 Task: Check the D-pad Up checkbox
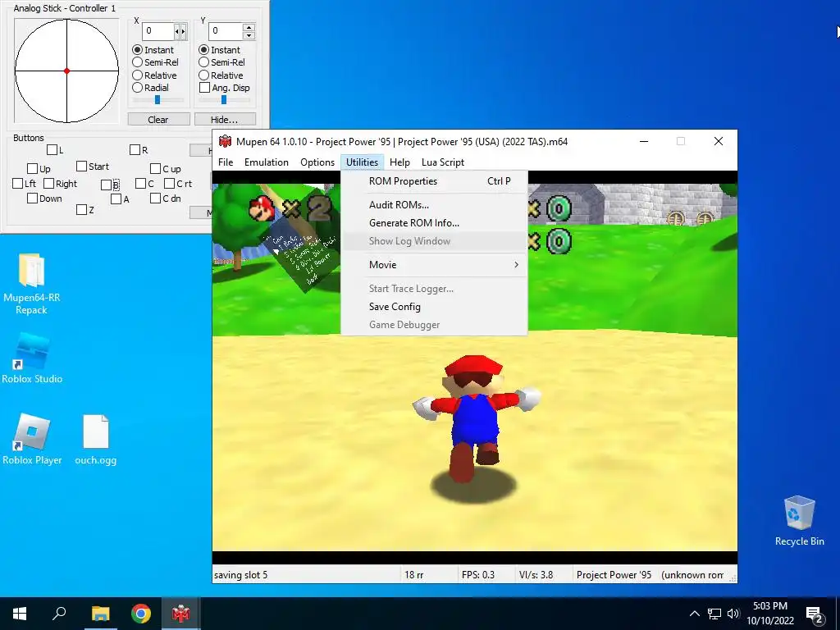coord(32,169)
